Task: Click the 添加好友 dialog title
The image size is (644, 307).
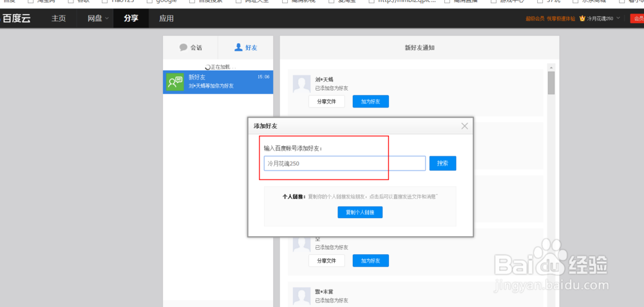Action: pos(265,126)
